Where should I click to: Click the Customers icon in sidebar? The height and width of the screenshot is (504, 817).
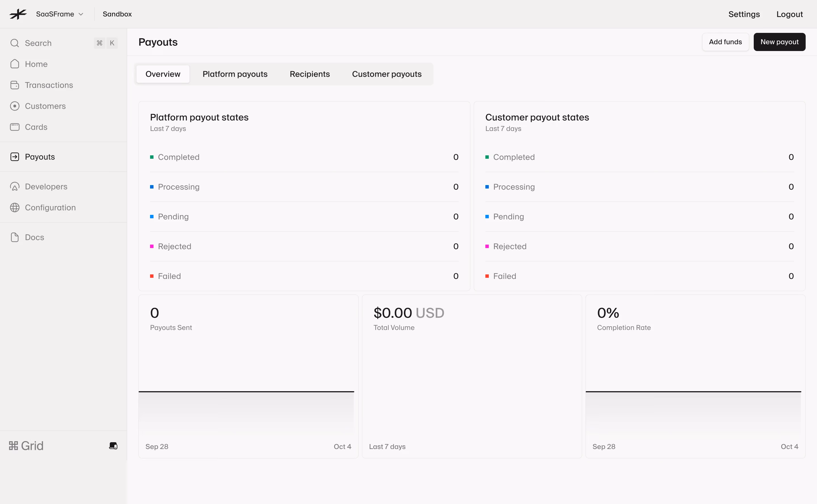[x=15, y=106]
